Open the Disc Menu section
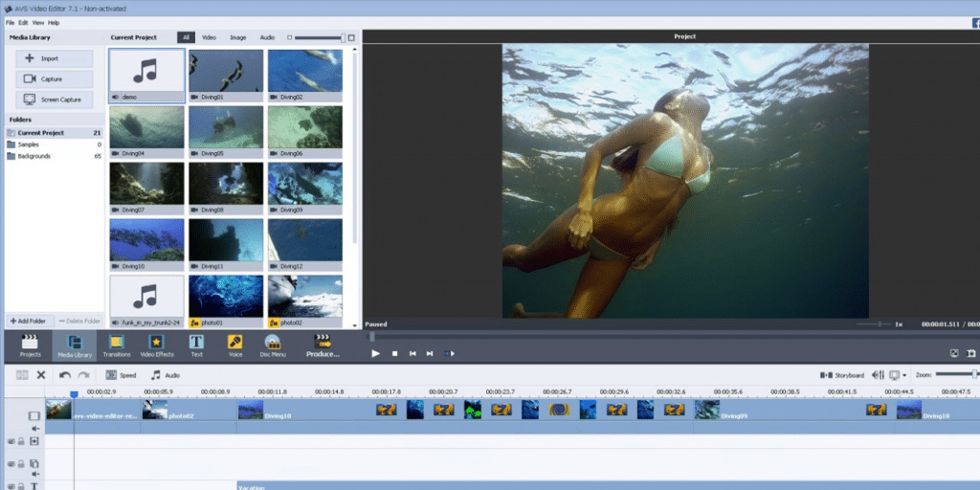The image size is (980, 490). [x=273, y=345]
